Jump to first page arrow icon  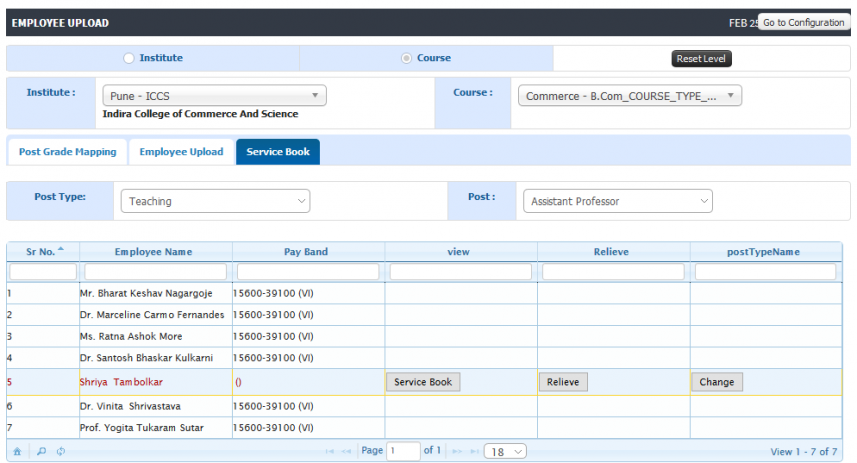[x=330, y=452]
